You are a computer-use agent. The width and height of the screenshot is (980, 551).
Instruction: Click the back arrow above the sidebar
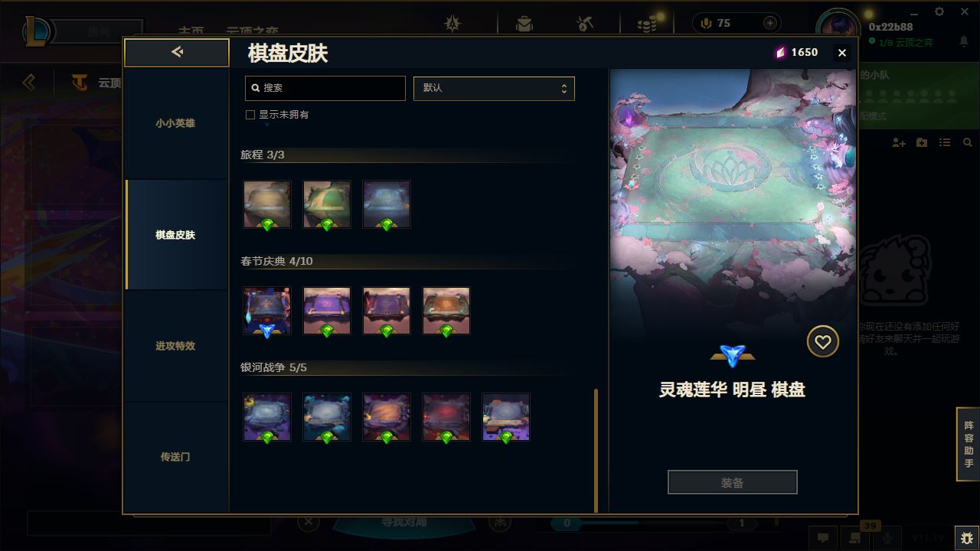click(x=177, y=52)
